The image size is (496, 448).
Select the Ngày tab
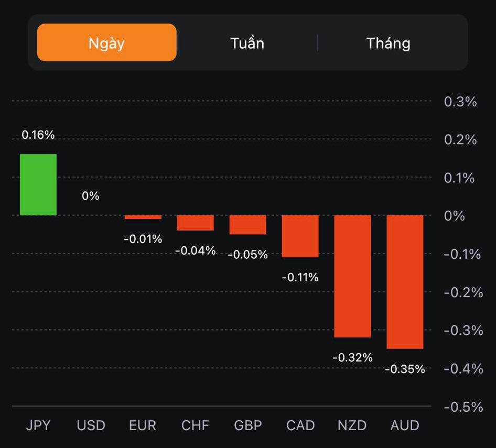click(x=106, y=42)
